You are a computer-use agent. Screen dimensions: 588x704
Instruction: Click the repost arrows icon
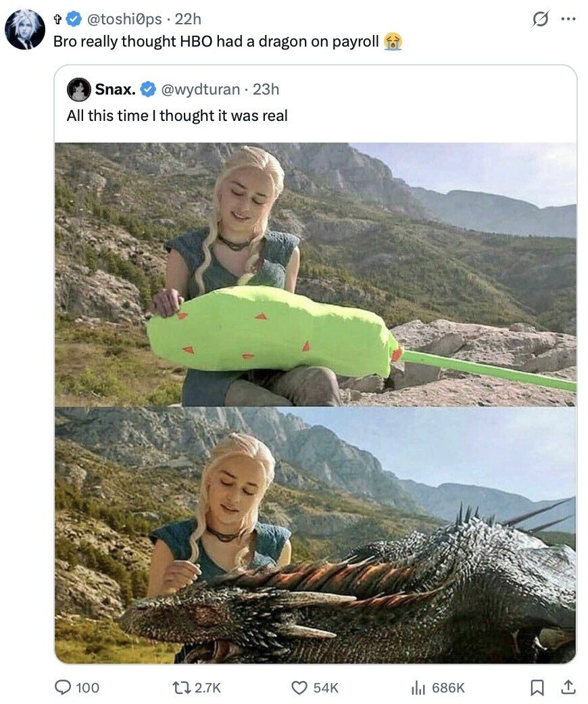181,687
